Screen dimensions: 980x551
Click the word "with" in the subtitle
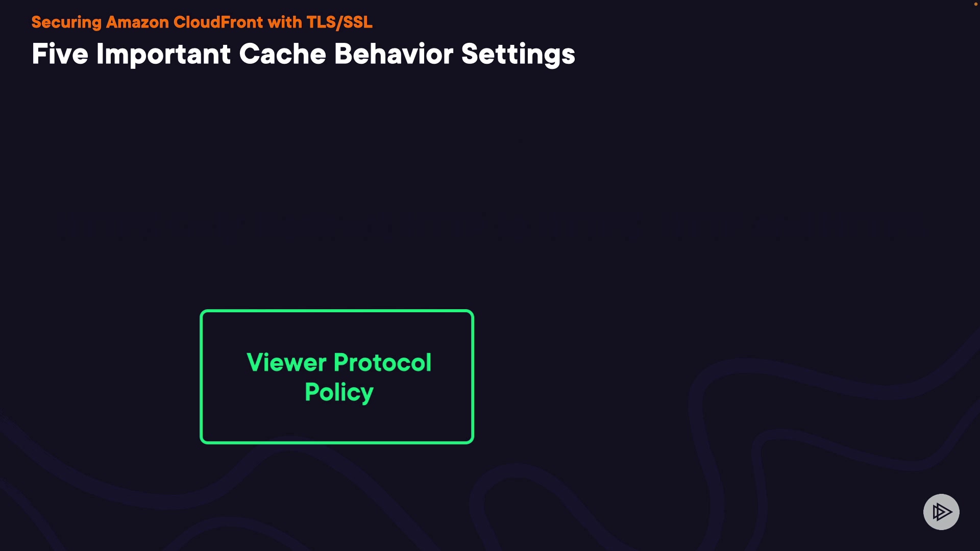285,22
